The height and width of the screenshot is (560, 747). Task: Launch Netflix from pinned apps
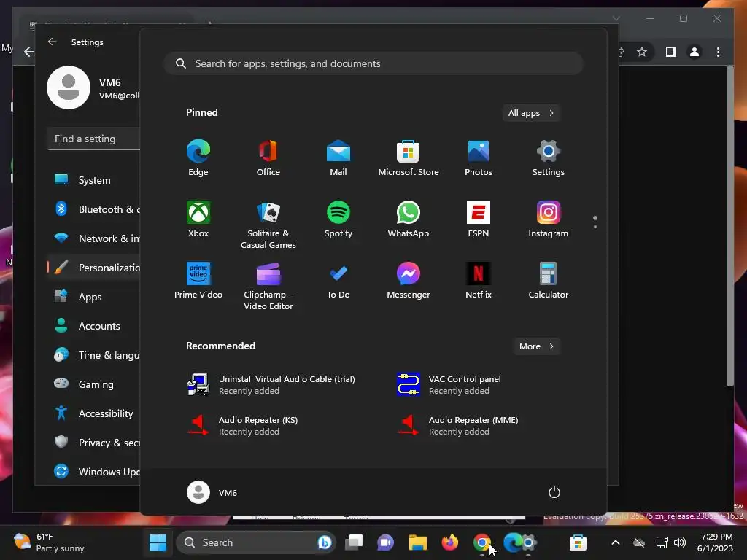click(479, 281)
